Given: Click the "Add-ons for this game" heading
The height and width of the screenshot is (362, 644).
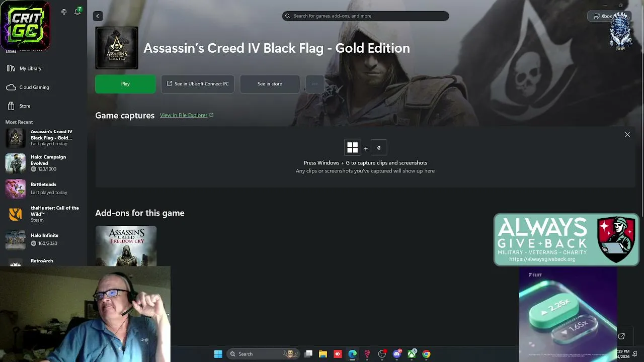Looking at the screenshot, I should coord(140,213).
